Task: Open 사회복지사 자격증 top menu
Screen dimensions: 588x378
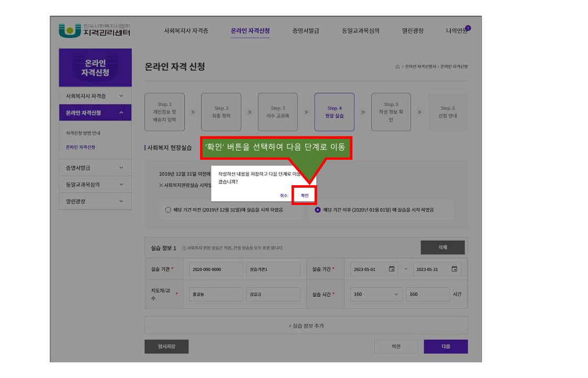Action: 186,31
